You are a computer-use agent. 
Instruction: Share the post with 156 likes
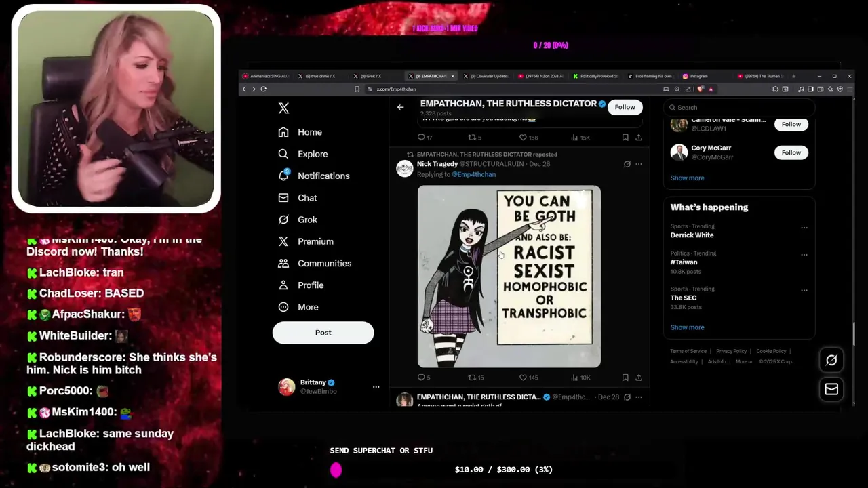(639, 138)
